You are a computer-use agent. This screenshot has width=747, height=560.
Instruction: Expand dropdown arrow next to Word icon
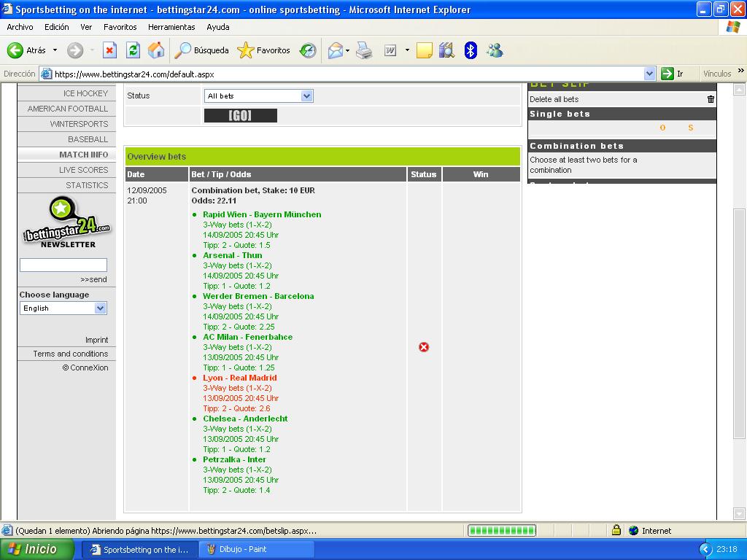(x=407, y=50)
